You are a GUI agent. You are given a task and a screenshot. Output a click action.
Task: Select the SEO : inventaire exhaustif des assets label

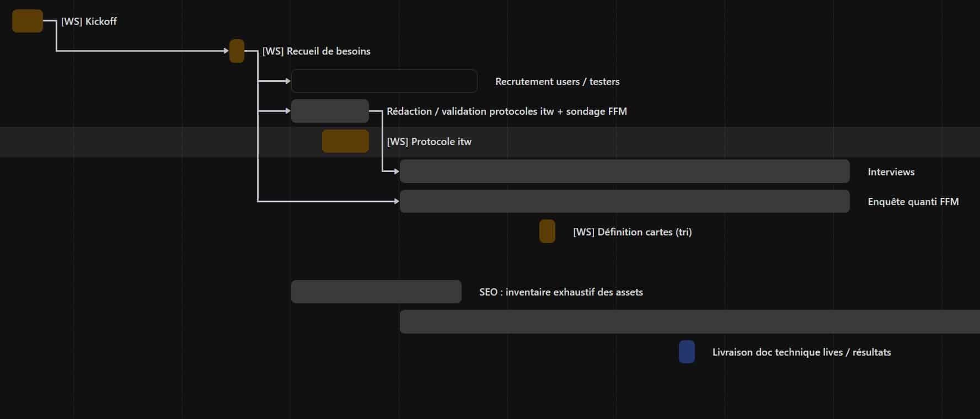pos(561,292)
